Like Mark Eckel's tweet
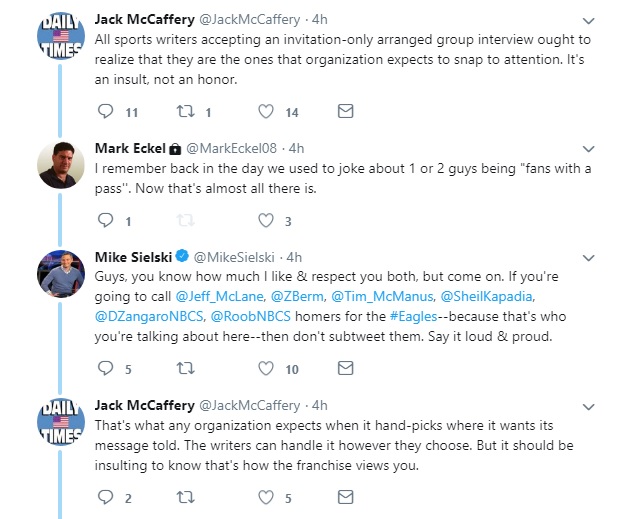This screenshot has height=519, width=634. 265,221
